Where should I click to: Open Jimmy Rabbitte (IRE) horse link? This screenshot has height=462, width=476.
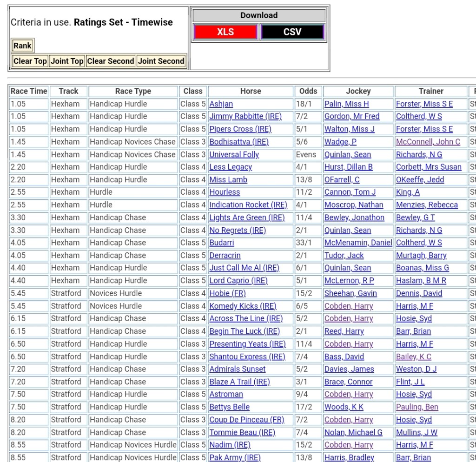pos(245,117)
